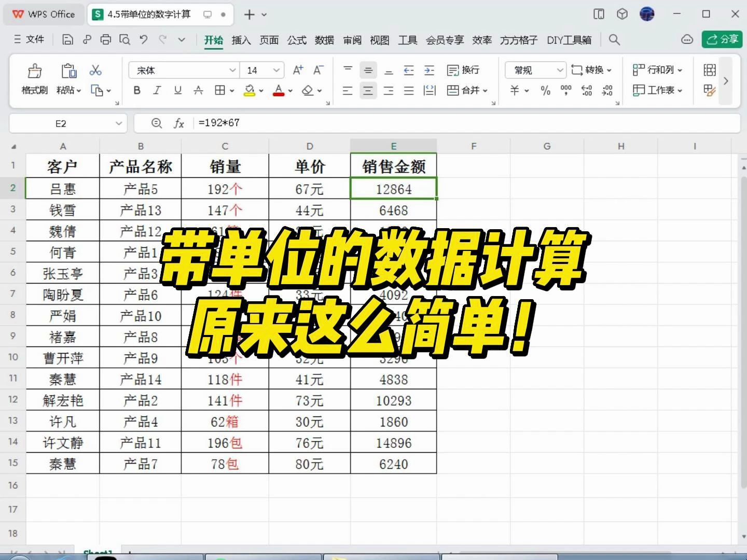Open the 公式 (Formulas) ribbon tab
This screenshot has width=747, height=560.
pyautogui.click(x=297, y=40)
